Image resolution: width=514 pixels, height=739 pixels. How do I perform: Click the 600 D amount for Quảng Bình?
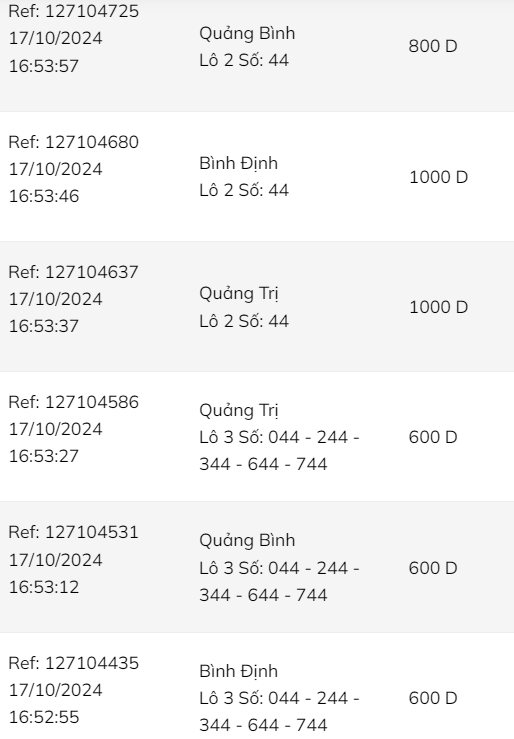coord(433,568)
